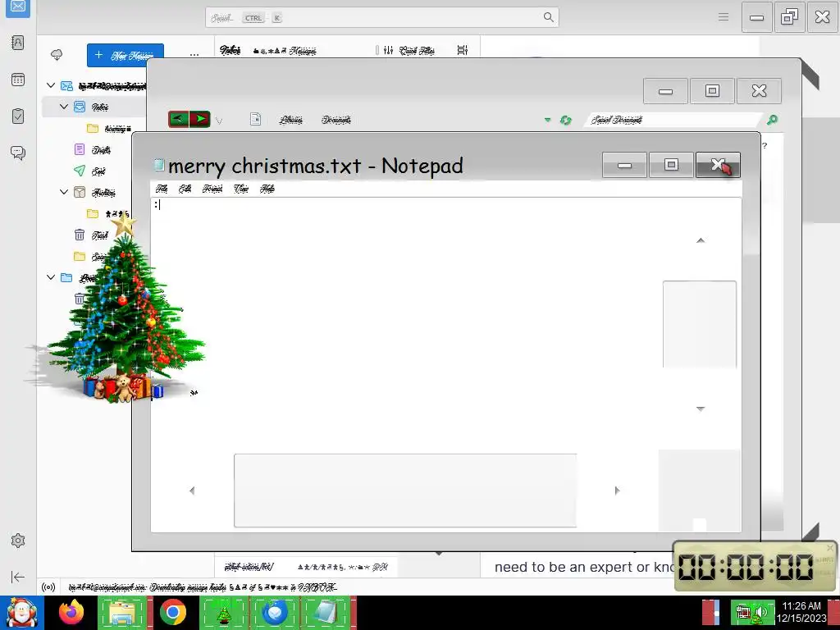Switch to the Mail view icon in Thunderbird
Image resolution: width=840 pixels, height=630 pixels.
pos(18,7)
